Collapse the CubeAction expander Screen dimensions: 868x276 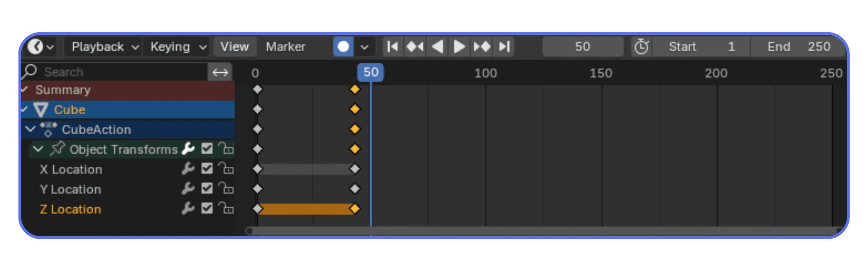(30, 129)
